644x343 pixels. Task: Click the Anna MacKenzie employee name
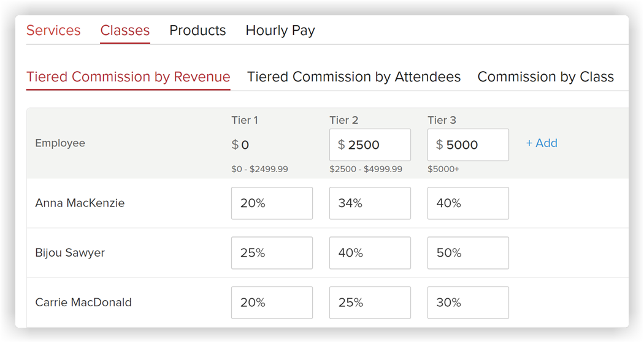coord(80,203)
